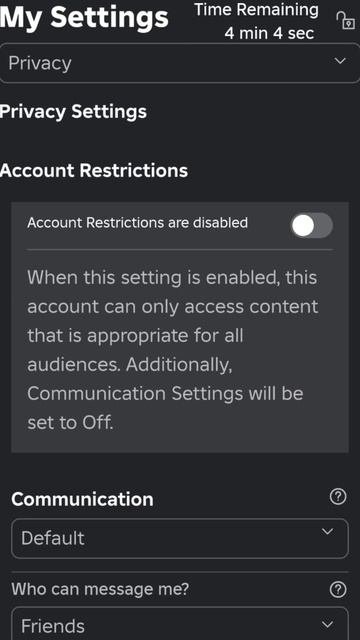Click the Time Remaining countdown text
The image size is (360, 640).
256,21
